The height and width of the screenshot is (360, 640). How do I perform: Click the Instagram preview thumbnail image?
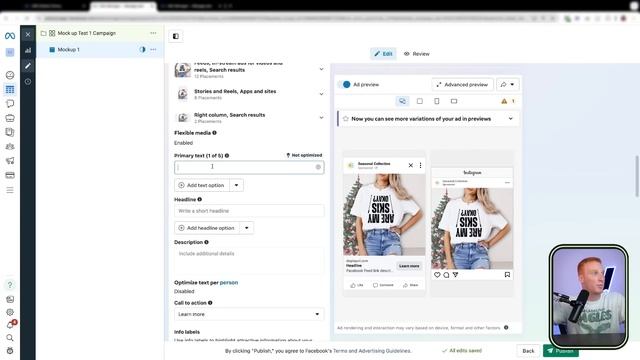[472, 228]
